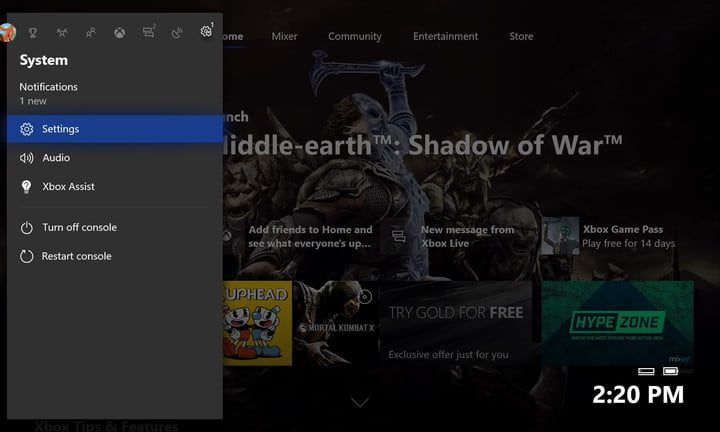Open Middle-earth: Shadow of War title

click(x=422, y=146)
